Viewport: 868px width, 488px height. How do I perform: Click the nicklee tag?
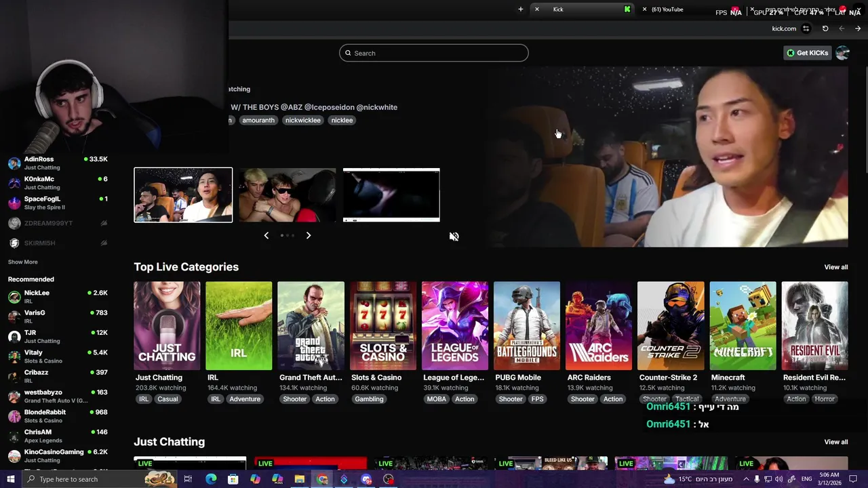[342, 120]
